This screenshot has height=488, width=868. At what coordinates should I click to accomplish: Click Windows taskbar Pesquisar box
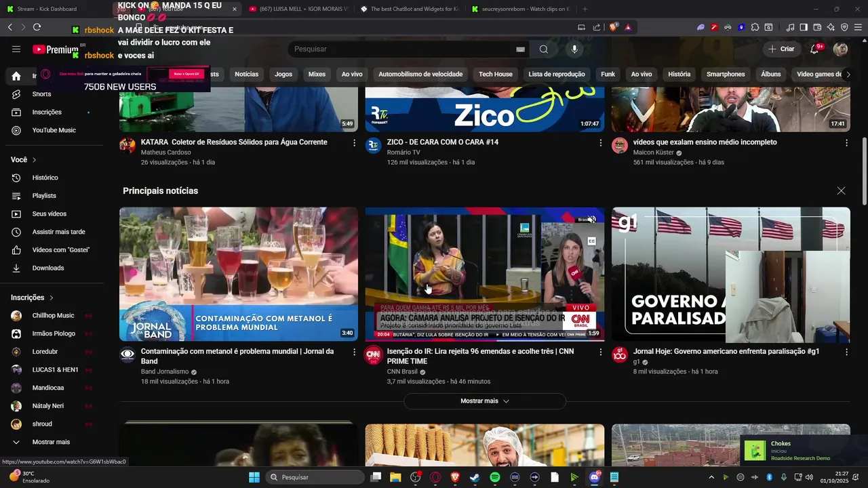click(315, 477)
